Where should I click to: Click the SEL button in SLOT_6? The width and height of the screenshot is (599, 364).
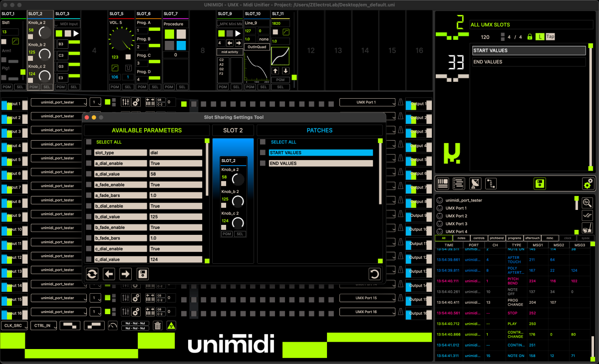tap(155, 87)
